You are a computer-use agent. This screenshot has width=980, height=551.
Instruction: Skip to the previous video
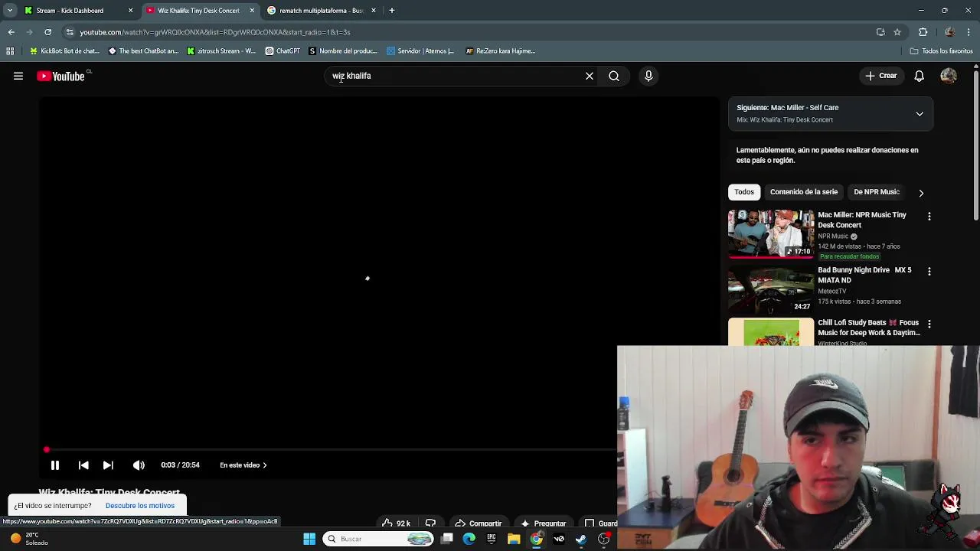click(x=83, y=465)
